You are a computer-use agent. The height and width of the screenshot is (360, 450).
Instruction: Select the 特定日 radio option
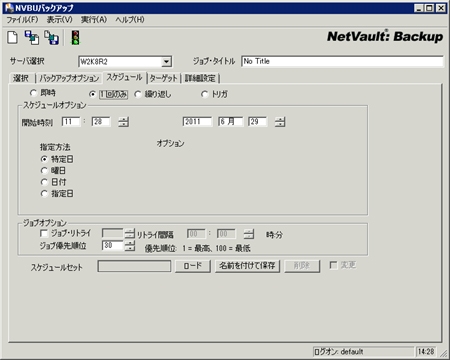coord(44,159)
